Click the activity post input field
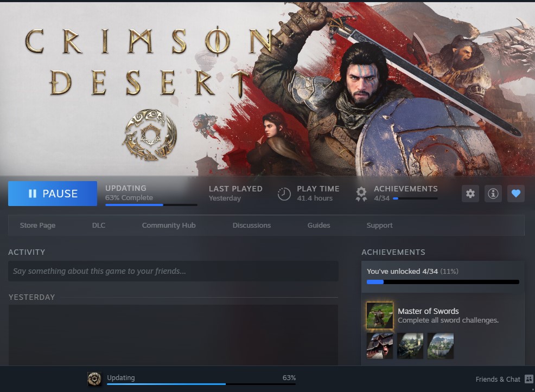Image resolution: width=535 pixels, height=392 pixels. [173, 271]
